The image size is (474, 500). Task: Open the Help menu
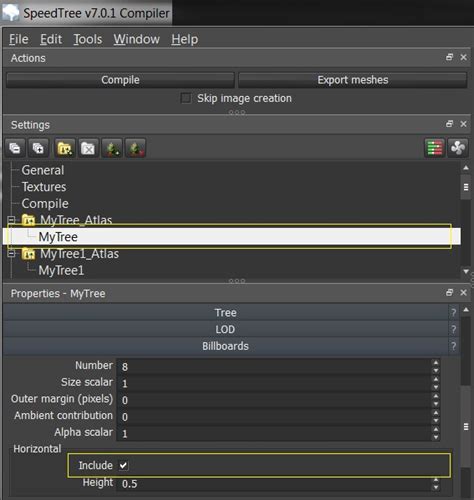tap(185, 39)
